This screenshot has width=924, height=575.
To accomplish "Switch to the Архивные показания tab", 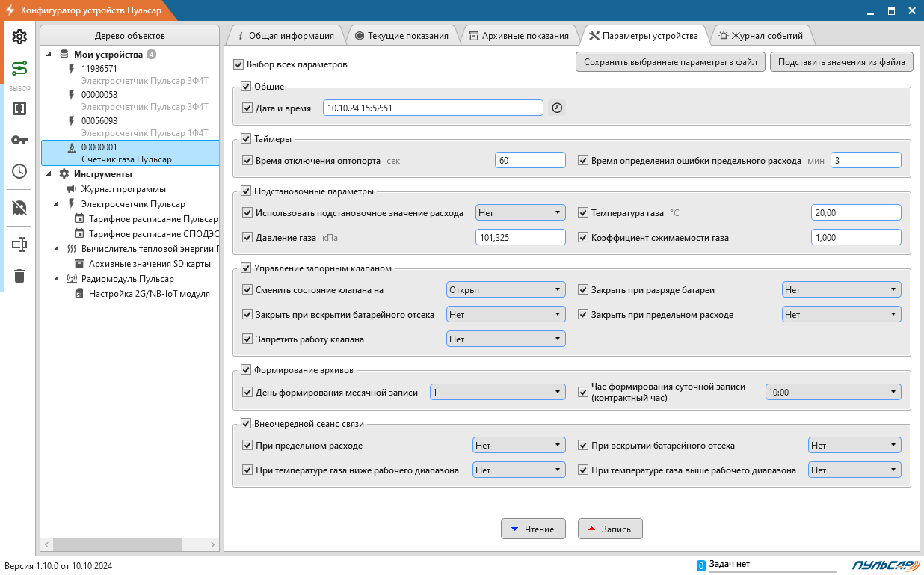I will pyautogui.click(x=518, y=35).
